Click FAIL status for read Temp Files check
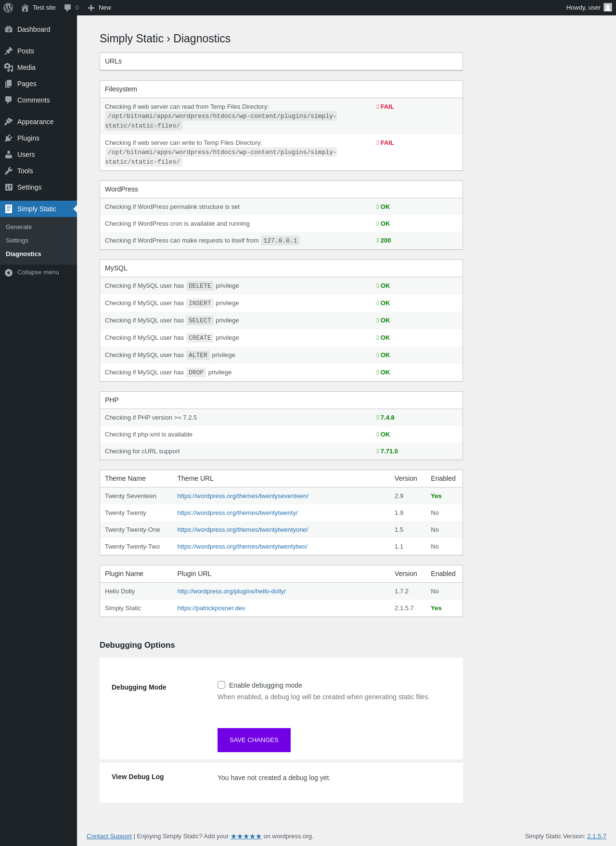This screenshot has width=616, height=846. pos(385,107)
